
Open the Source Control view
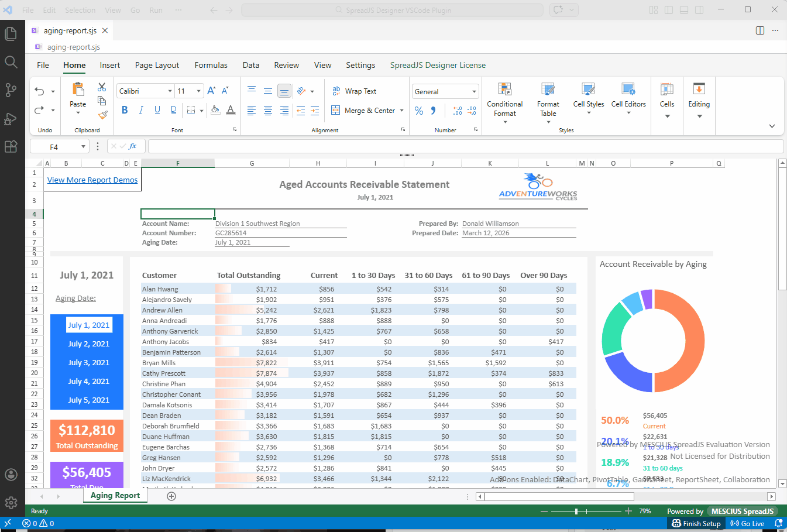[x=11, y=90]
